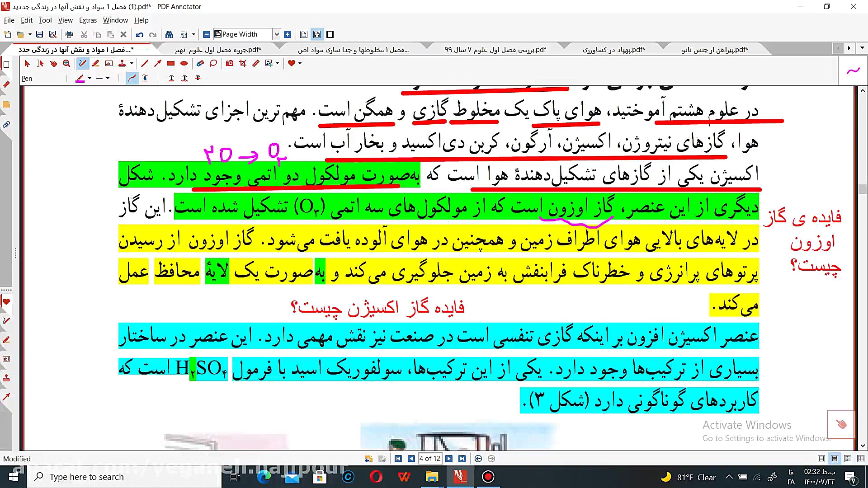This screenshot has height=488, width=868.
Task: Toggle full screen mode button
Action: click(330, 34)
